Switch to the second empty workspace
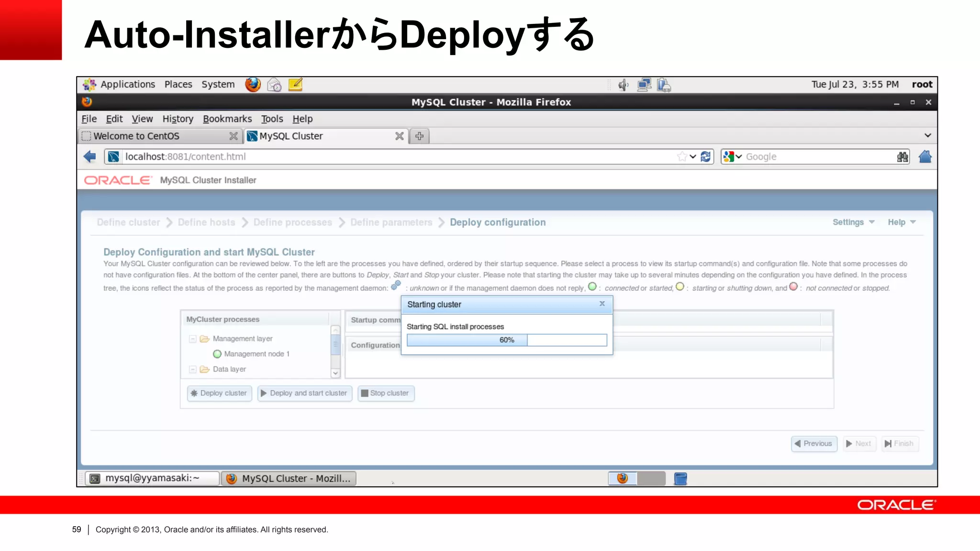 coord(651,478)
